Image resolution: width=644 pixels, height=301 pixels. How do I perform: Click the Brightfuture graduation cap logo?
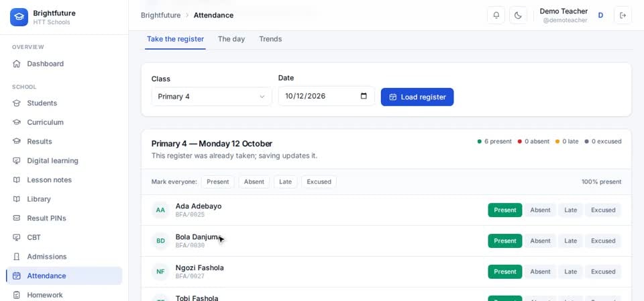tap(19, 17)
